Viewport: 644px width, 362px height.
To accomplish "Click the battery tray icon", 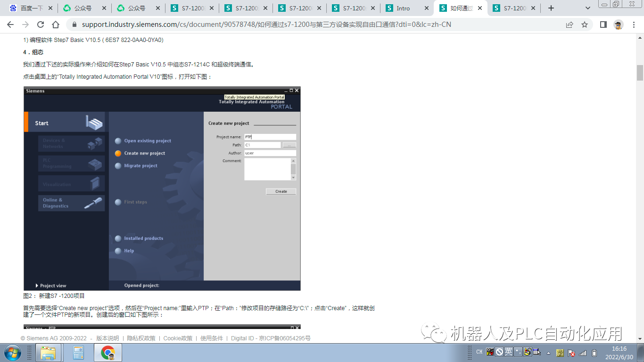I will pos(594,353).
